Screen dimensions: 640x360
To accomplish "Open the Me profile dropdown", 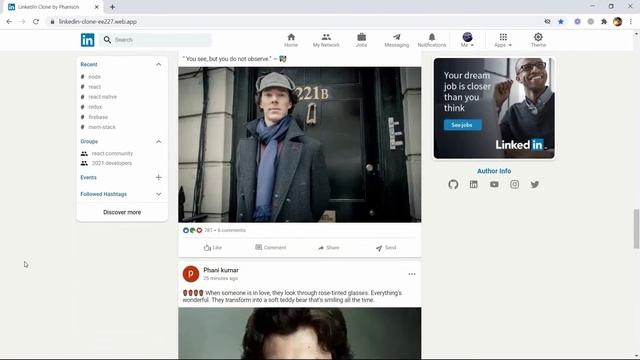I will point(467,40).
